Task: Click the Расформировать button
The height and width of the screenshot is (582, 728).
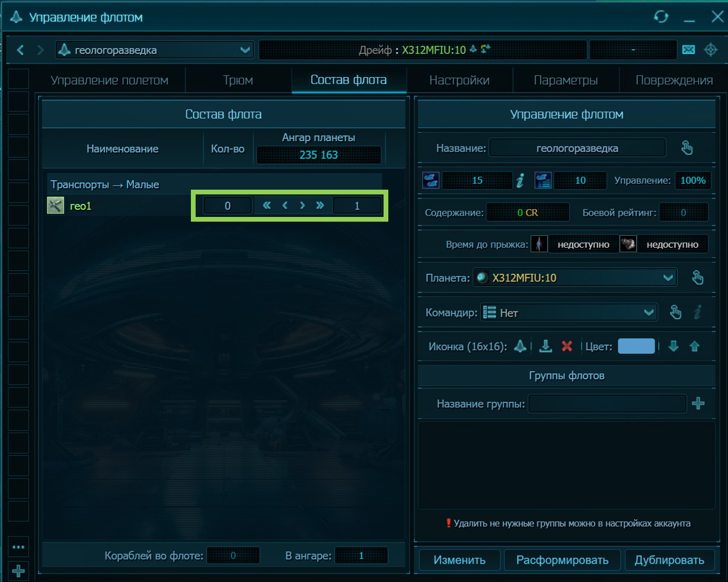Action: click(x=562, y=560)
